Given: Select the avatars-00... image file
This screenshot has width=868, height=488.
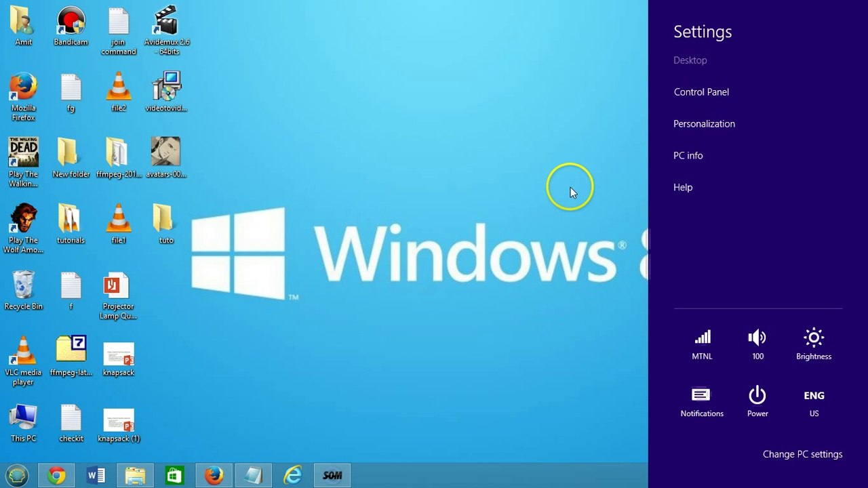Looking at the screenshot, I should pyautogui.click(x=166, y=159).
